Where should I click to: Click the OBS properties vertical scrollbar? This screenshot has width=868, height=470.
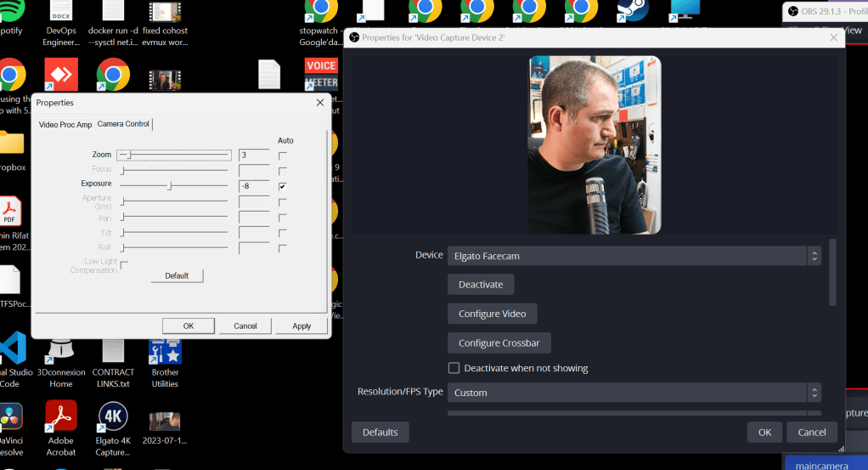click(x=832, y=272)
